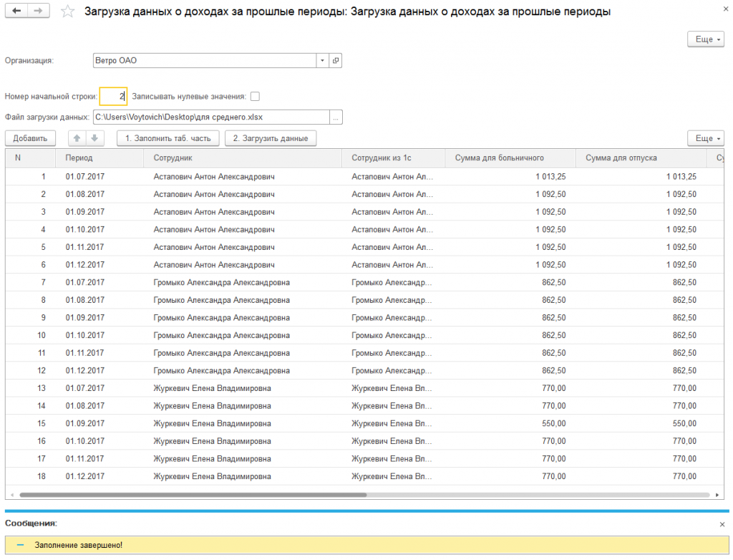Browse for the data file with ellipsis button

[336, 117]
